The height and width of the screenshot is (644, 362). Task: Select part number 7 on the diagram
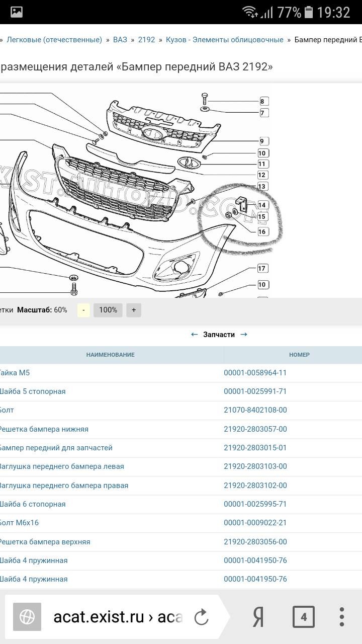[264, 113]
